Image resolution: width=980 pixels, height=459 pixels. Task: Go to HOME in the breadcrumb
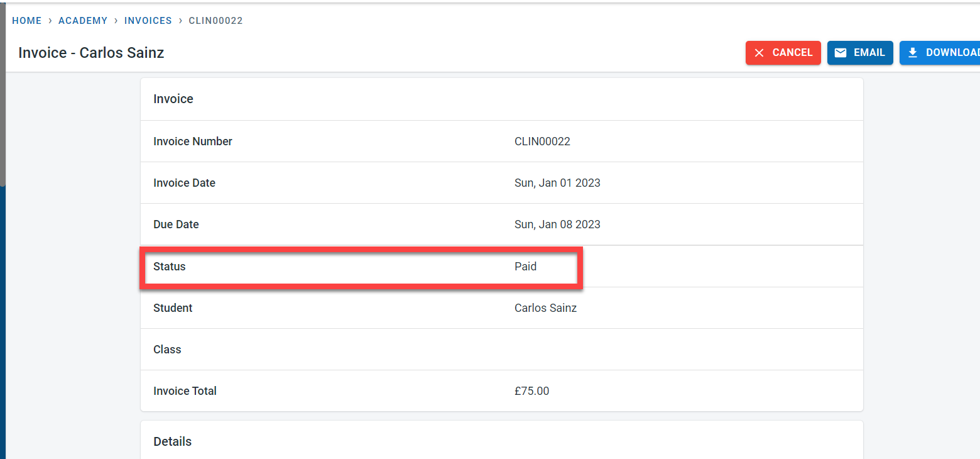[x=27, y=21]
